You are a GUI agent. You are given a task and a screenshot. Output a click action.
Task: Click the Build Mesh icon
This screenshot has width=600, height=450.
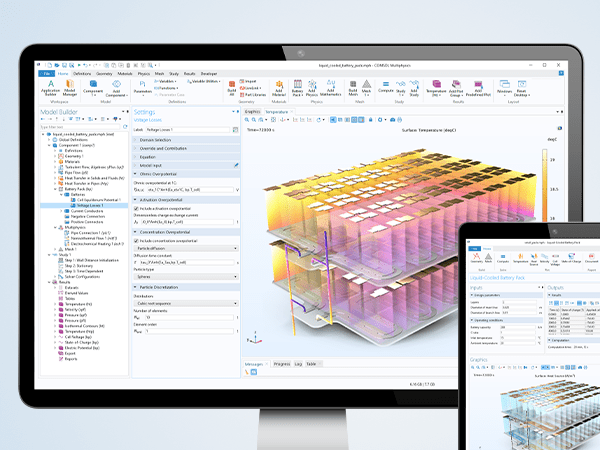pyautogui.click(x=353, y=88)
